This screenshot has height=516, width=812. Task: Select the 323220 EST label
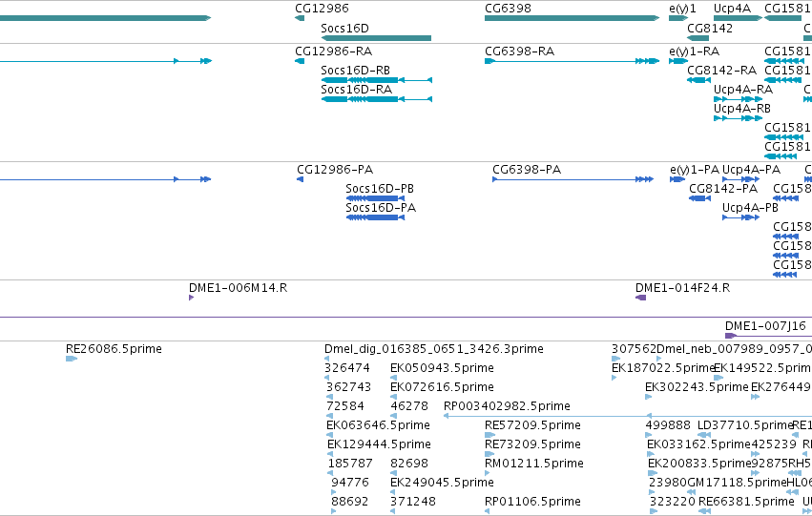coord(672,502)
